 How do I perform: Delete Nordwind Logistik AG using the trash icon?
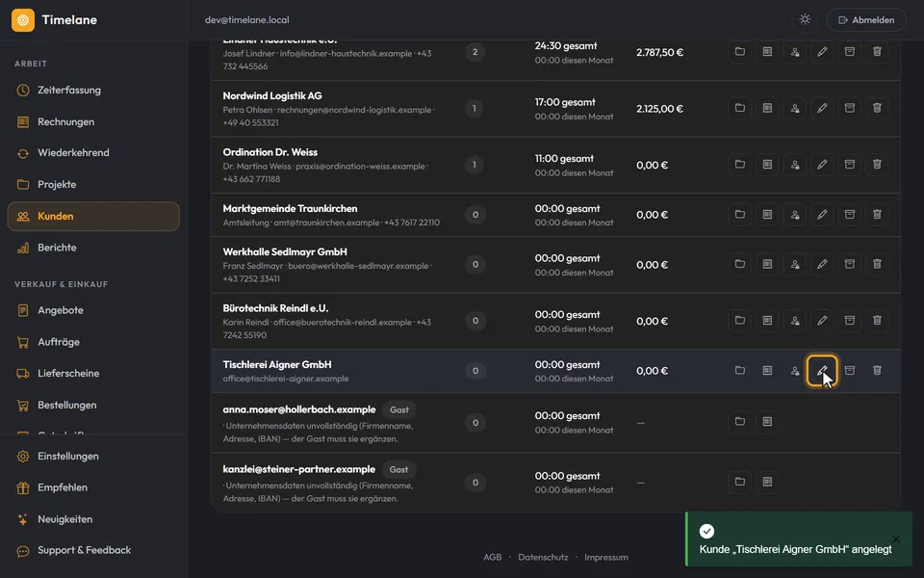(x=877, y=108)
